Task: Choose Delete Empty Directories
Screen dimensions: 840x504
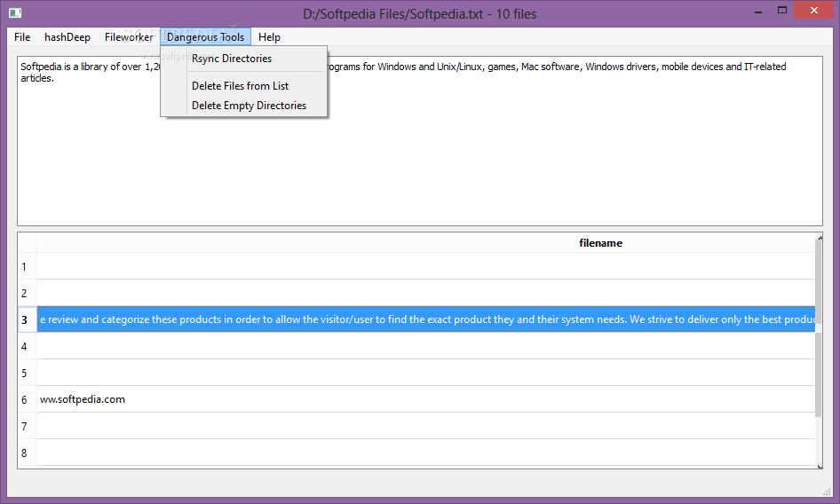Action: pyautogui.click(x=244, y=106)
